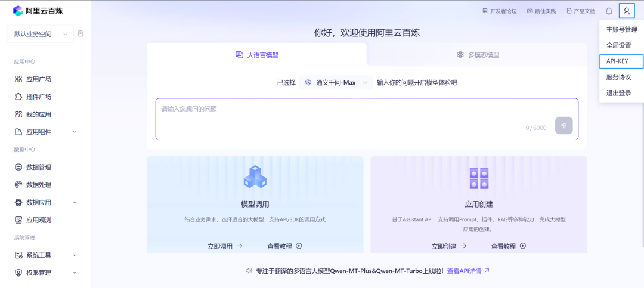Open notifications bell icon
Image resolution: width=644 pixels, height=288 pixels.
click(609, 11)
